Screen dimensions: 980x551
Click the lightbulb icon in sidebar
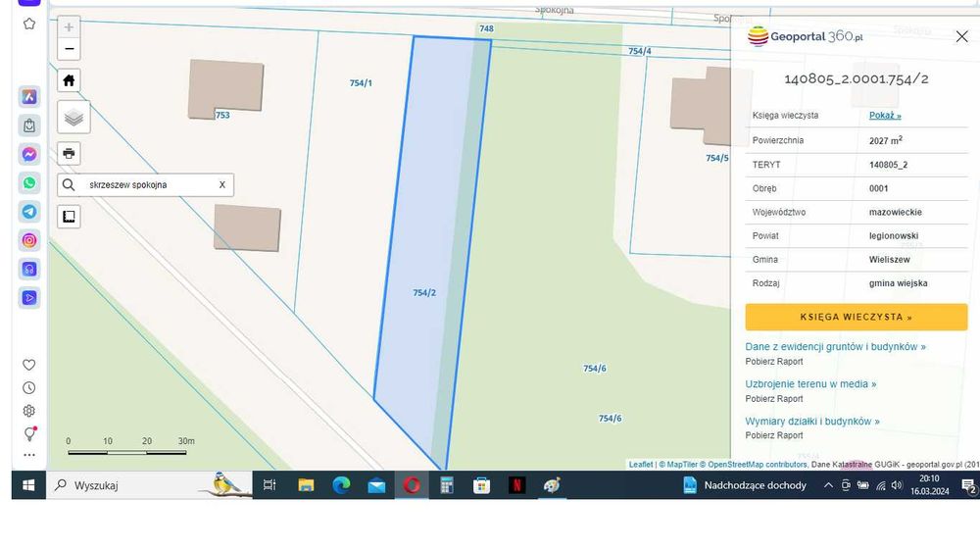[29, 433]
